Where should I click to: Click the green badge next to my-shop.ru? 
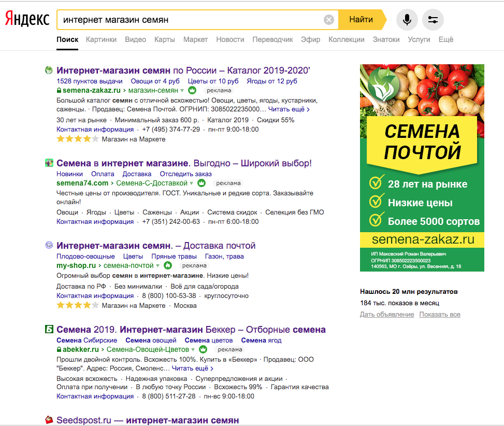(x=168, y=265)
